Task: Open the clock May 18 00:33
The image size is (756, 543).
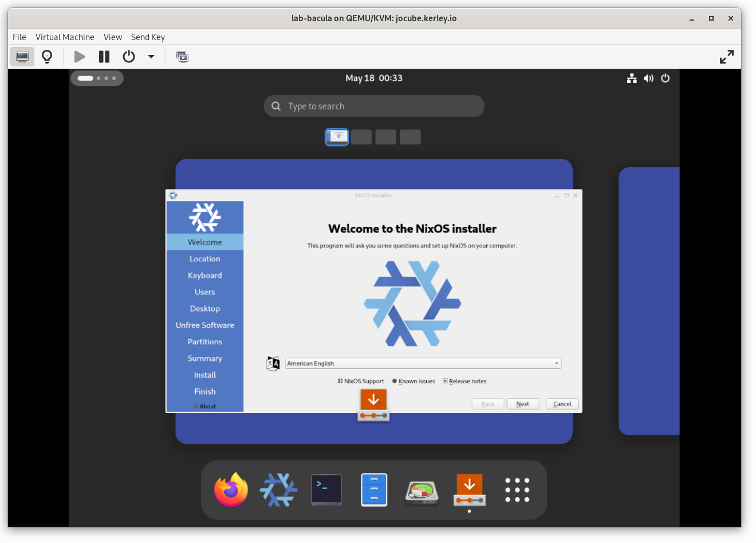Action: pos(374,78)
